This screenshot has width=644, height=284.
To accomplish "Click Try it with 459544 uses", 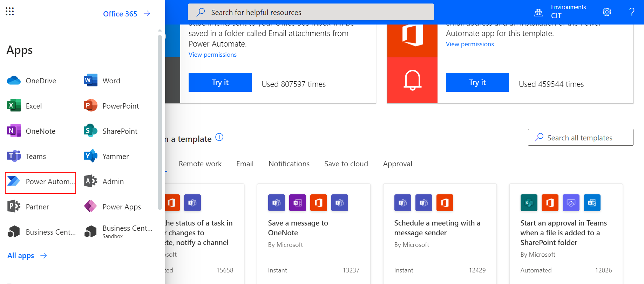I will pyautogui.click(x=477, y=82).
